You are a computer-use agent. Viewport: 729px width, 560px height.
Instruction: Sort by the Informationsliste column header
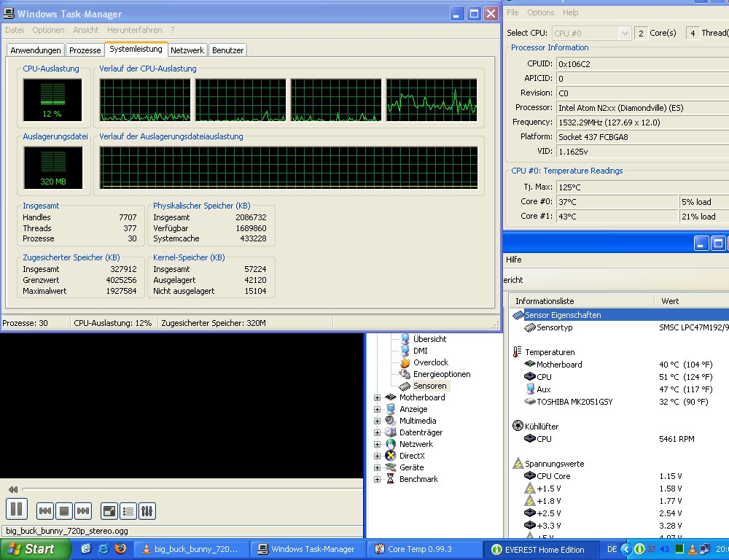[582, 301]
